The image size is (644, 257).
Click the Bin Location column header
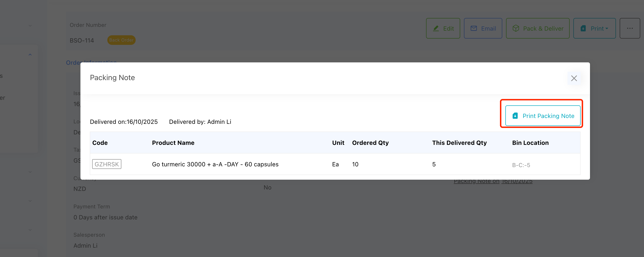[530, 143]
